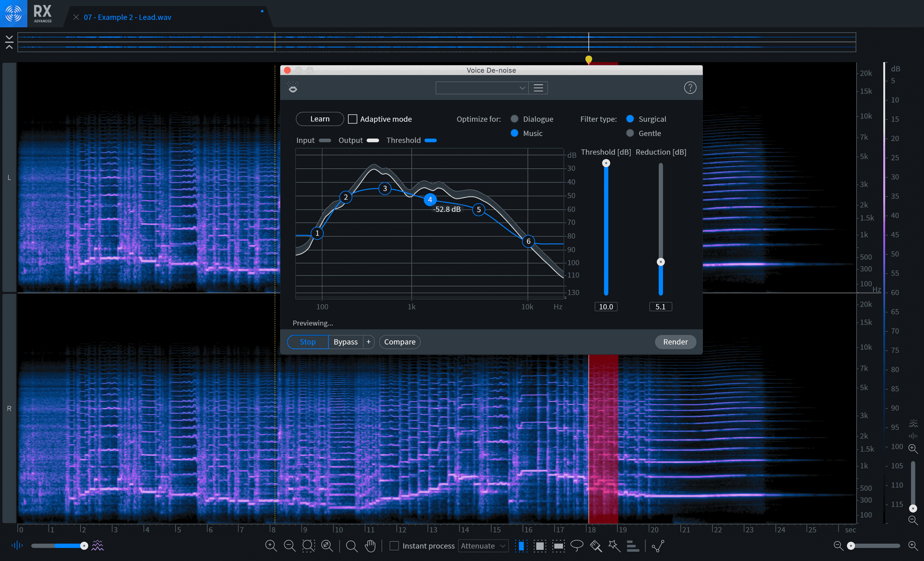The width and height of the screenshot is (924, 561).
Task: Click the Reduction slider handle
Action: 661,262
